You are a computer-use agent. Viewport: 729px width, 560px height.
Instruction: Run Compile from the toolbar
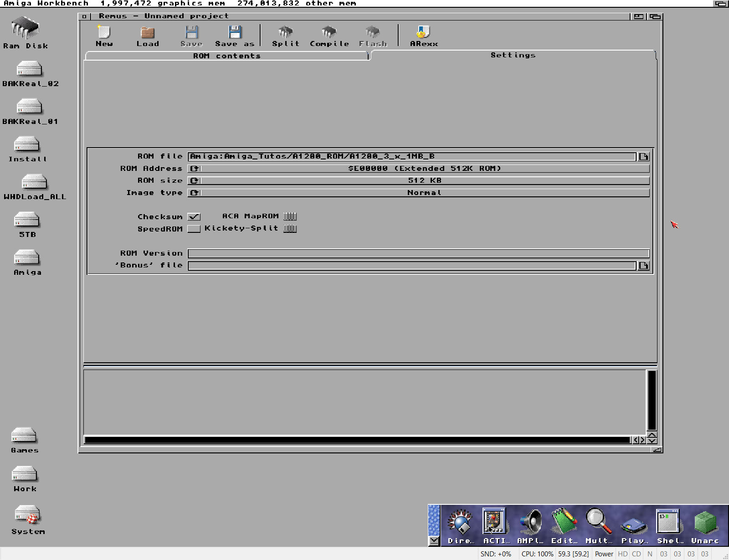(x=329, y=36)
